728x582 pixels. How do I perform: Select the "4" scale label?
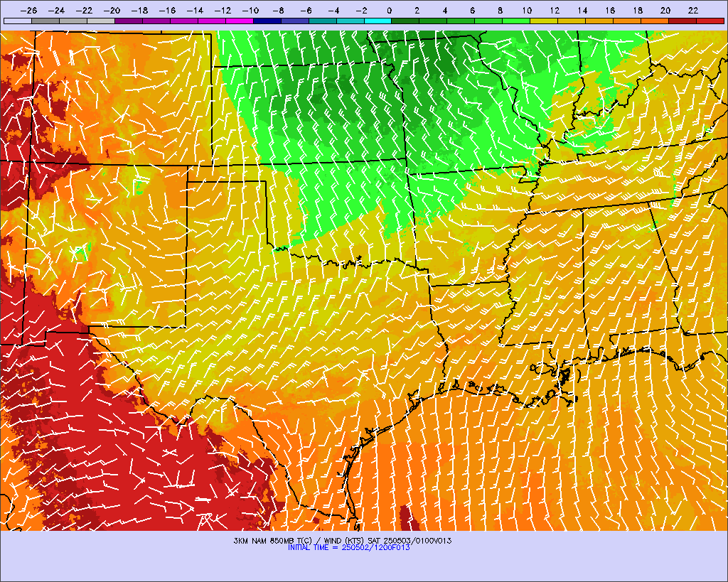445,10
